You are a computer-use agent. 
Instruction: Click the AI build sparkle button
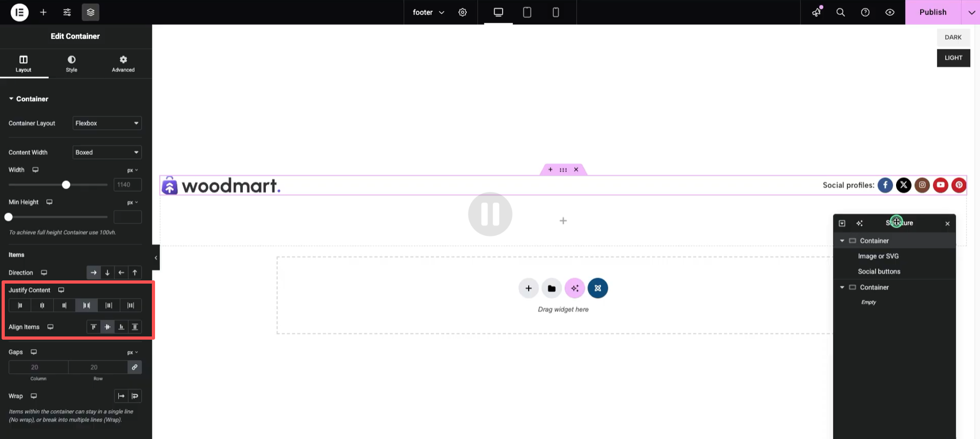click(x=575, y=288)
